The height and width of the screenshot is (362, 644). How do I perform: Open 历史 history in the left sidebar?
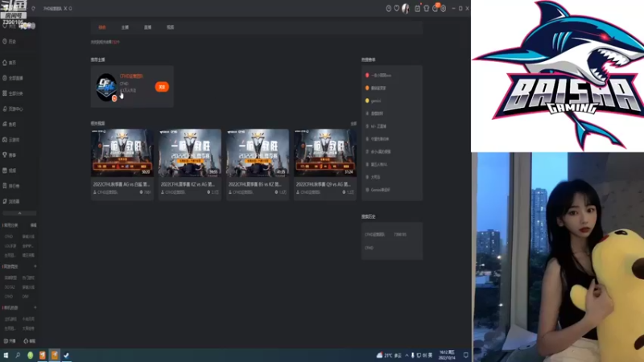tap(10, 42)
